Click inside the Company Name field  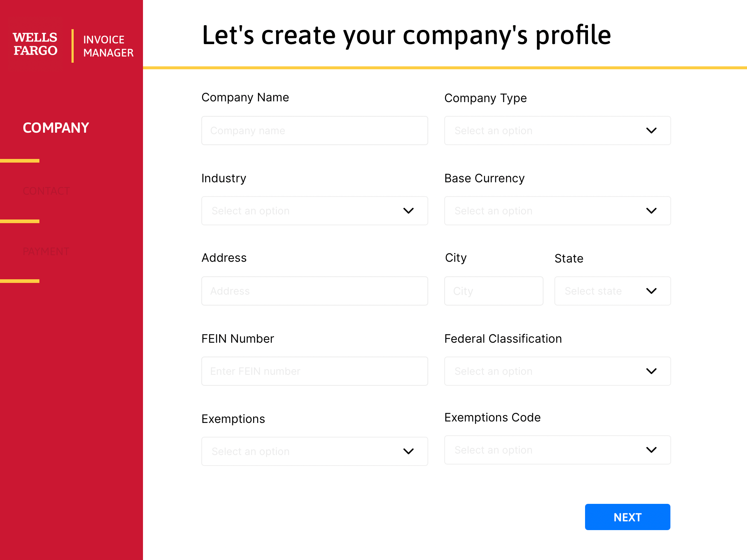pos(314,131)
